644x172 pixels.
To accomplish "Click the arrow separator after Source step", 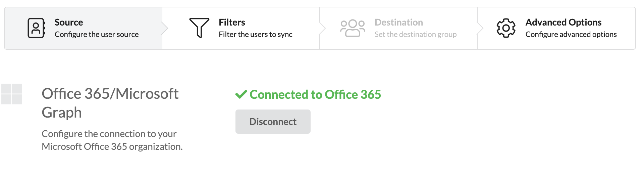I will [x=165, y=28].
